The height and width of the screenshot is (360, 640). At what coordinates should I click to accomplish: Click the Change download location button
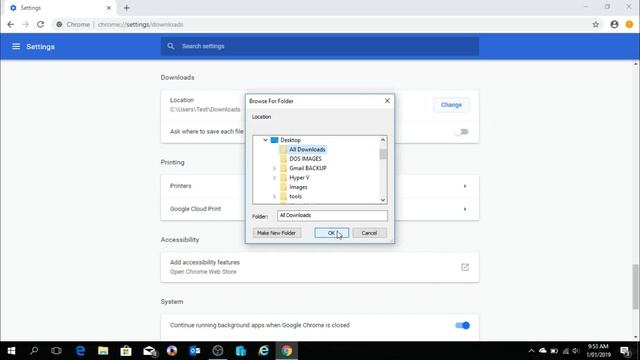pos(451,105)
